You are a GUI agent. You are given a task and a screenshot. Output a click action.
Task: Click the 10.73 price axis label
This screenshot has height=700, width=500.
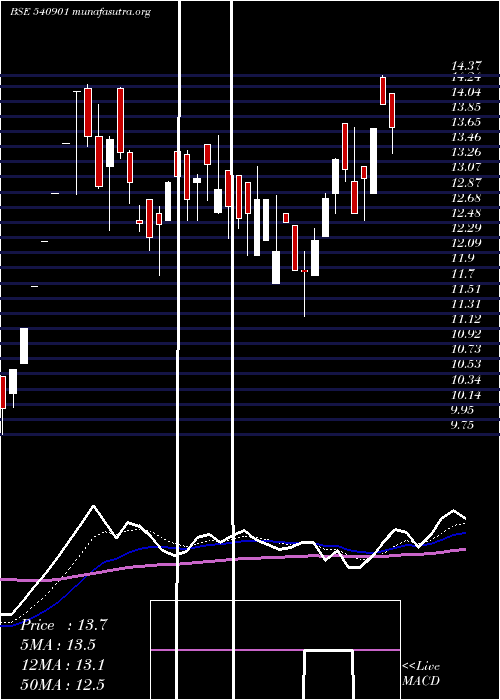(x=467, y=349)
